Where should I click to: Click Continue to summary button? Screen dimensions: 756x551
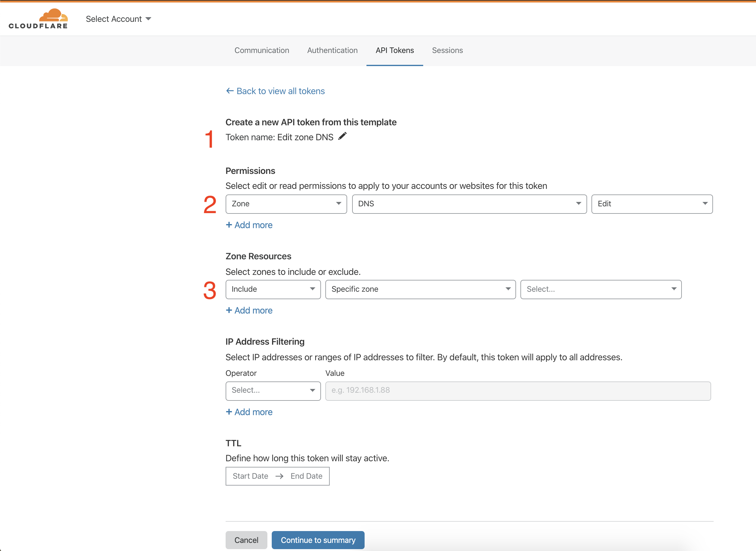tap(318, 540)
